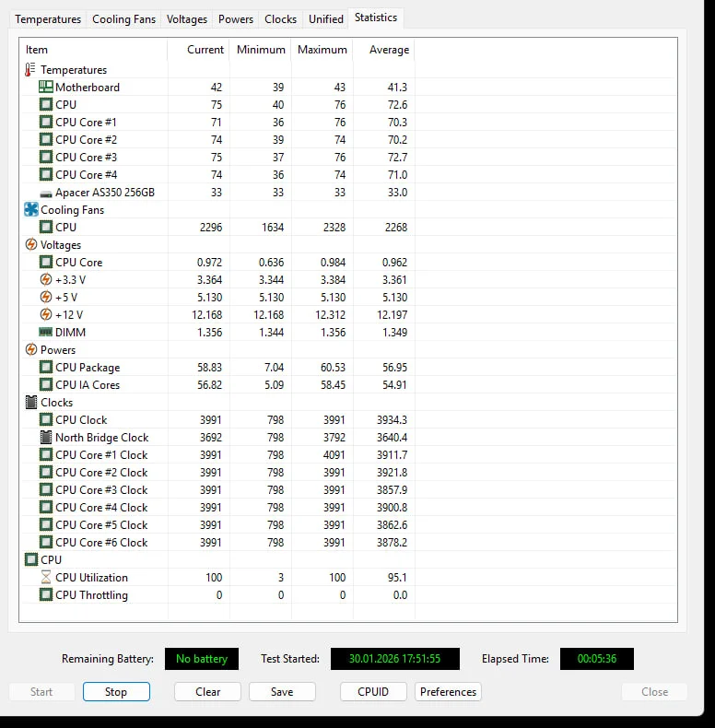
Task: Click the lightning icon beside Voltages
Action: pyautogui.click(x=30, y=245)
